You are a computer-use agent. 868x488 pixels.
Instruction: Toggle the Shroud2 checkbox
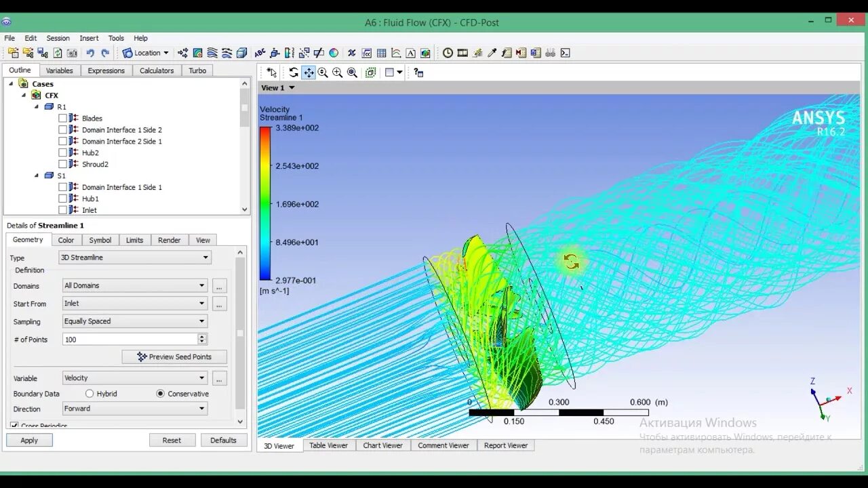coord(62,164)
